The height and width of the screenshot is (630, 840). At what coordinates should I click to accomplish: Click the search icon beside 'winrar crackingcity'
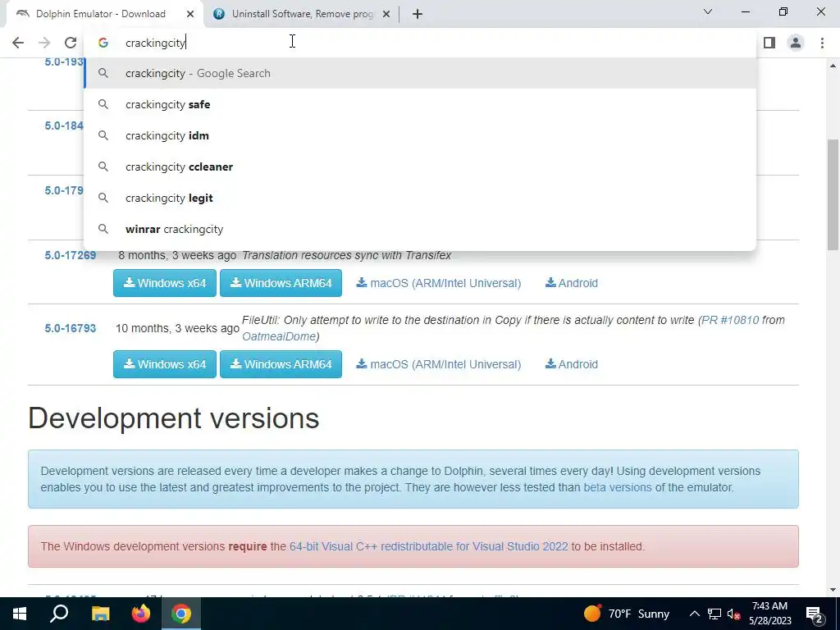point(103,229)
